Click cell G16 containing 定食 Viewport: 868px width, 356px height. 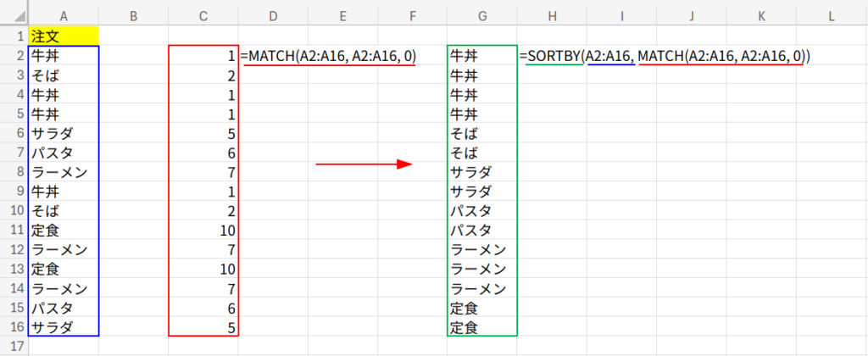coord(481,326)
